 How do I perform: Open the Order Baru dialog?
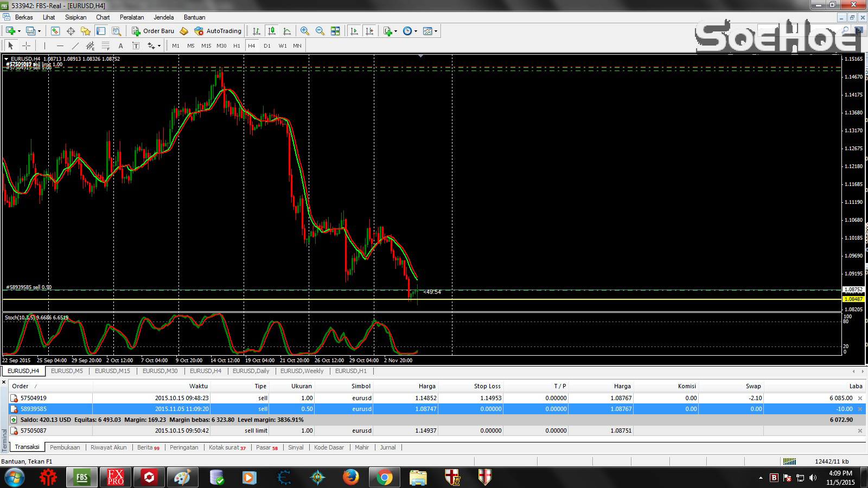[158, 31]
